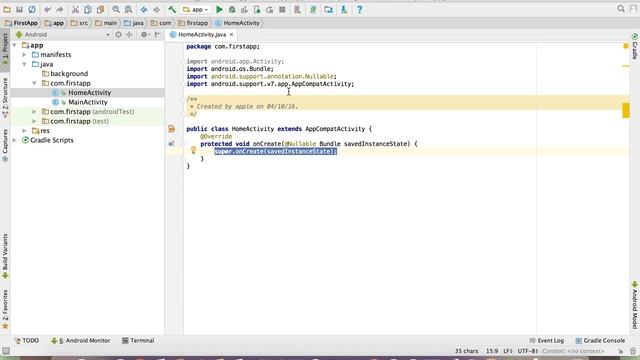Open the app run configuration dropdown
Viewport: 640px width, 360px height.
coord(196,9)
